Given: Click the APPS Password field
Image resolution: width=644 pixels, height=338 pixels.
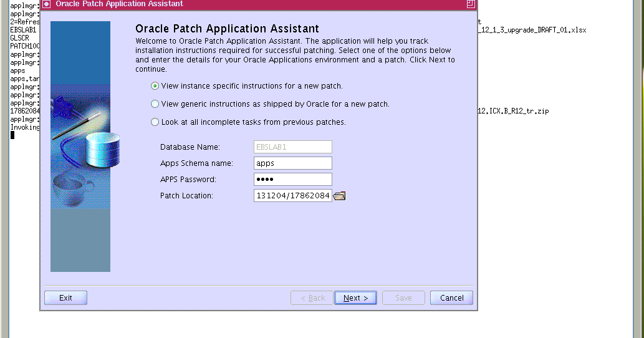Looking at the screenshot, I should (x=293, y=180).
